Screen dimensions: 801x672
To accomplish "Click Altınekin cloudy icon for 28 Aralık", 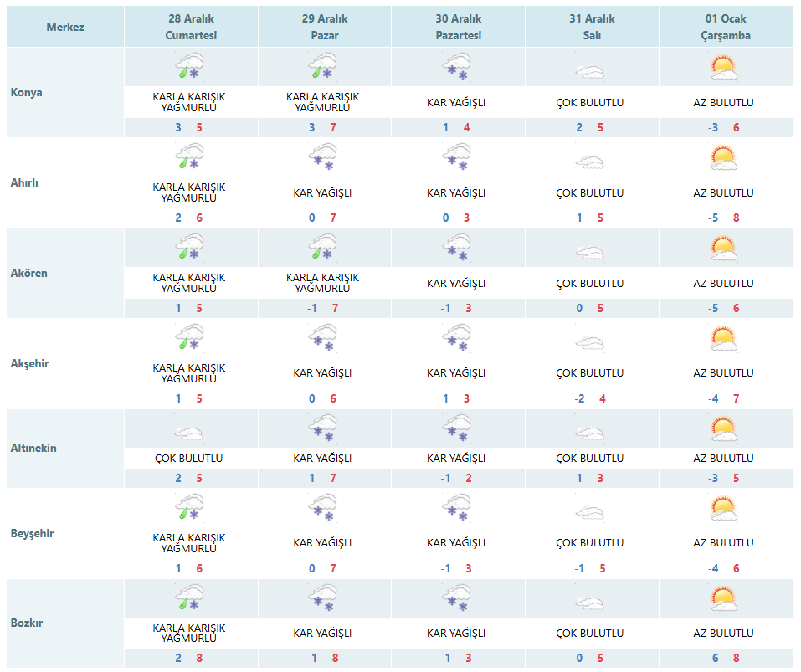I will pyautogui.click(x=189, y=433).
